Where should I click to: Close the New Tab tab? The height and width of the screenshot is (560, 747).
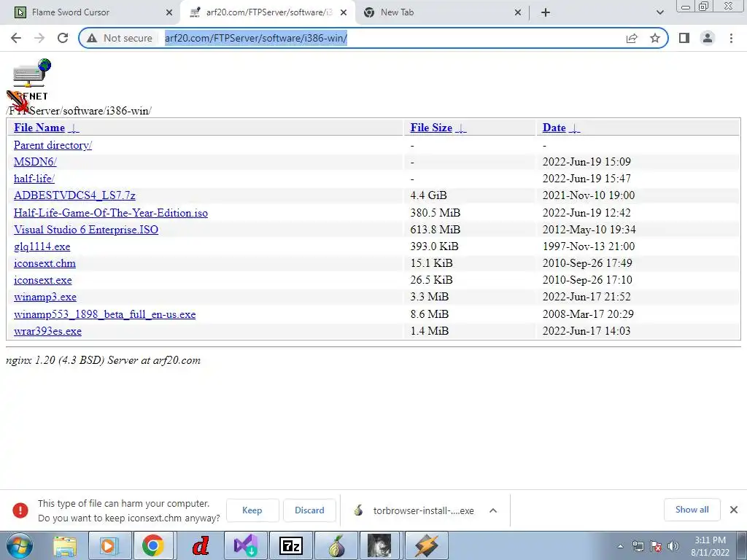click(518, 12)
